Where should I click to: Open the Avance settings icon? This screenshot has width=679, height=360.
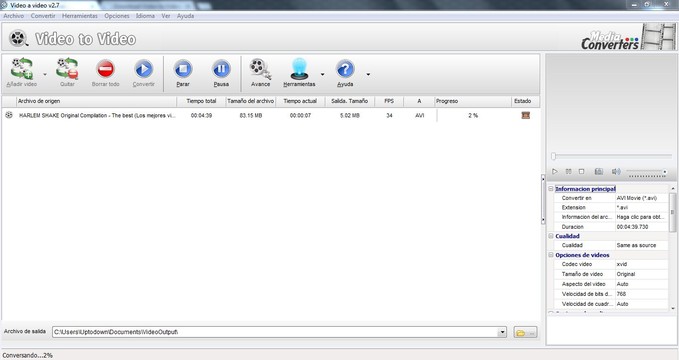pyautogui.click(x=260, y=68)
